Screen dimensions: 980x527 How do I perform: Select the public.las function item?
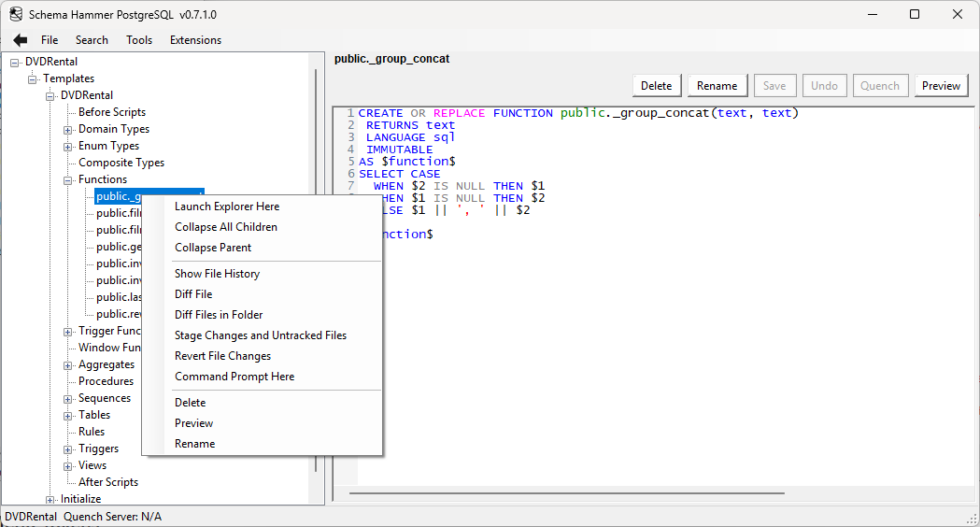[119, 297]
